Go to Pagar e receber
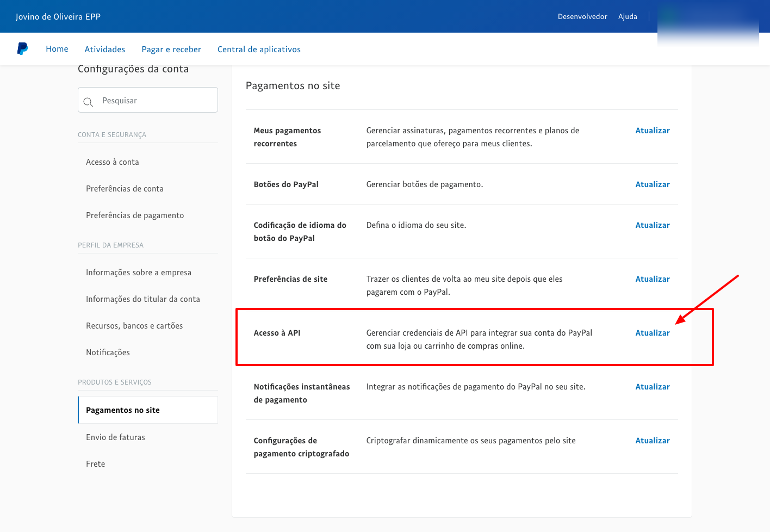 [x=171, y=50]
